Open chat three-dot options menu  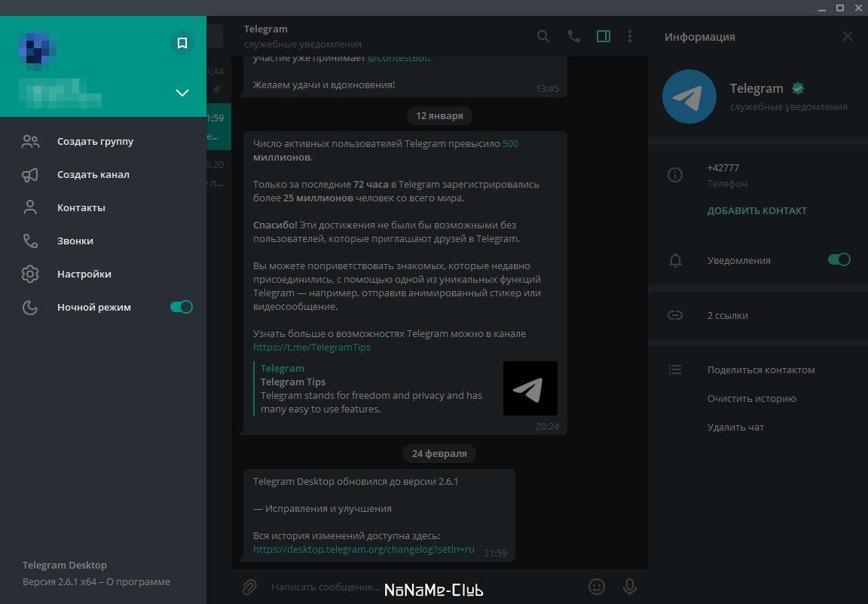(x=630, y=37)
